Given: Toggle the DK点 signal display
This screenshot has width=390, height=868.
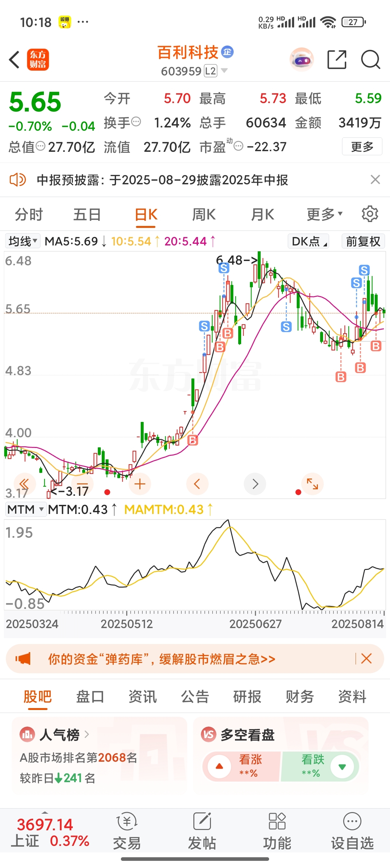Looking at the screenshot, I should pos(308,241).
